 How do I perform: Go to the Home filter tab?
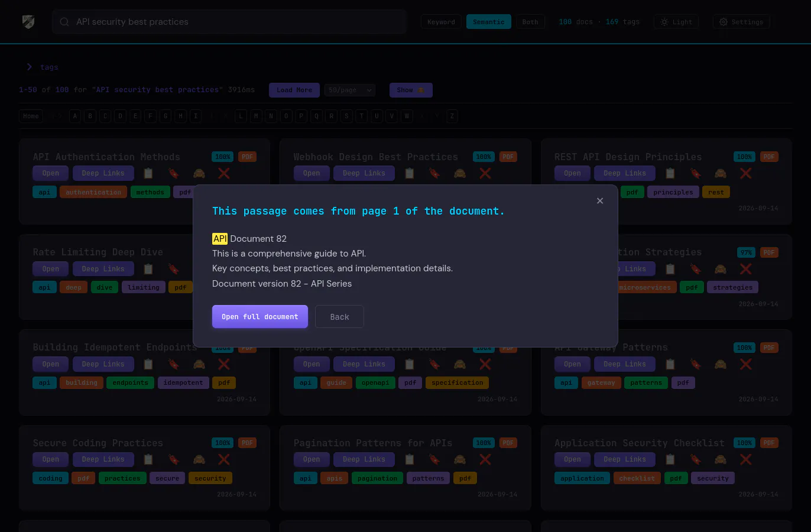click(x=31, y=116)
